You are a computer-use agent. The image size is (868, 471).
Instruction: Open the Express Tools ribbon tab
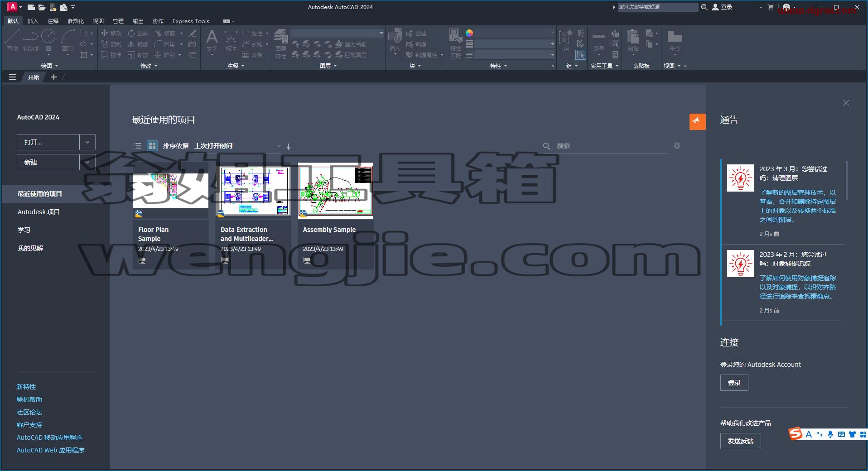pos(191,21)
